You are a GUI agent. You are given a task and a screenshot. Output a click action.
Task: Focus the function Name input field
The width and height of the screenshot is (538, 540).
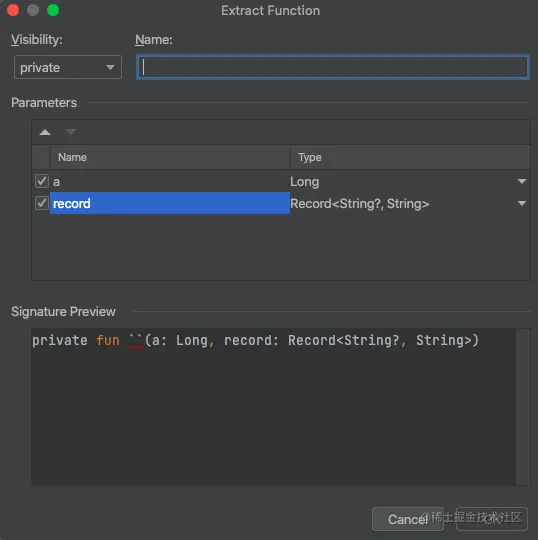(x=333, y=67)
